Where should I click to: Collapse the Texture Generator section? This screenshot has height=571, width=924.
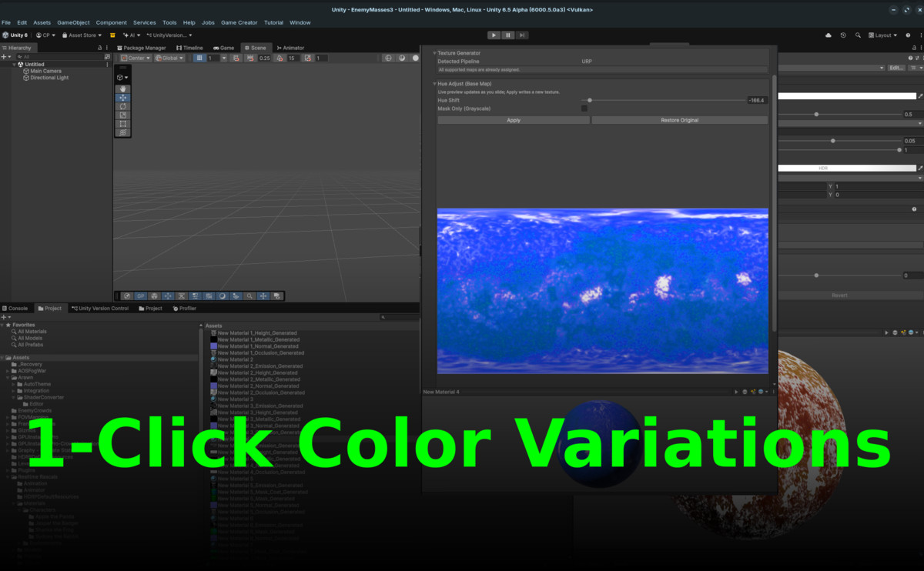(434, 53)
